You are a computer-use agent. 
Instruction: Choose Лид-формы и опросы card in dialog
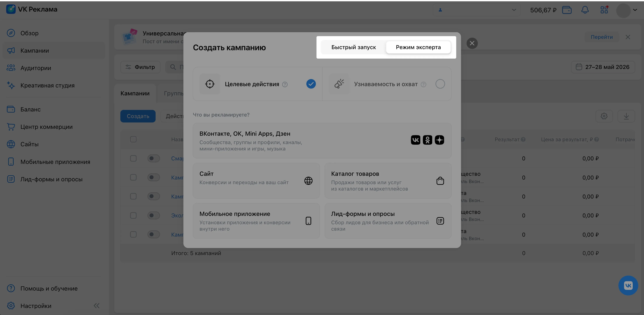388,221
